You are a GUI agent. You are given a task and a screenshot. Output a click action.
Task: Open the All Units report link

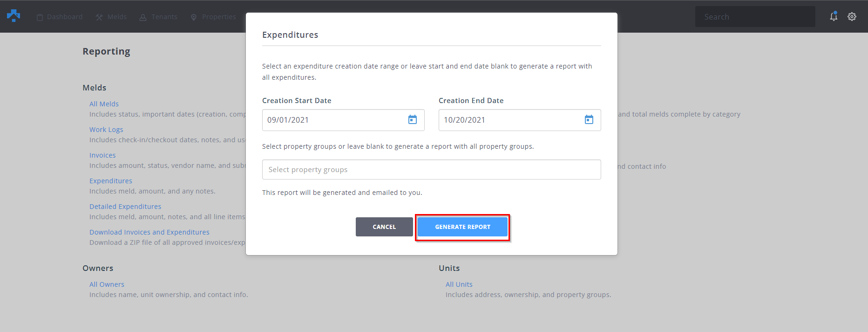459,284
